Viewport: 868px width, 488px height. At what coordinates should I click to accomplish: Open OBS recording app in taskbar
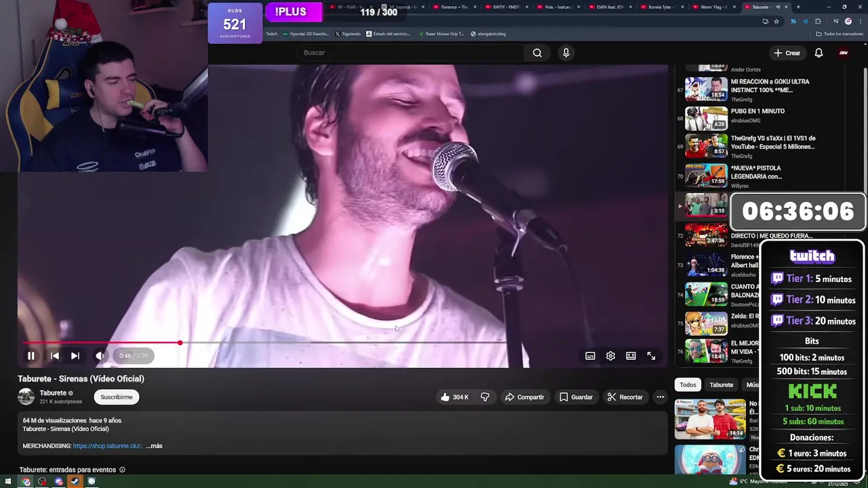click(43, 482)
